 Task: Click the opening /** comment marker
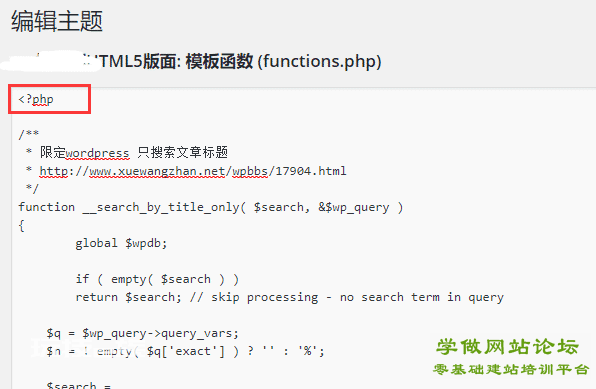(29, 134)
